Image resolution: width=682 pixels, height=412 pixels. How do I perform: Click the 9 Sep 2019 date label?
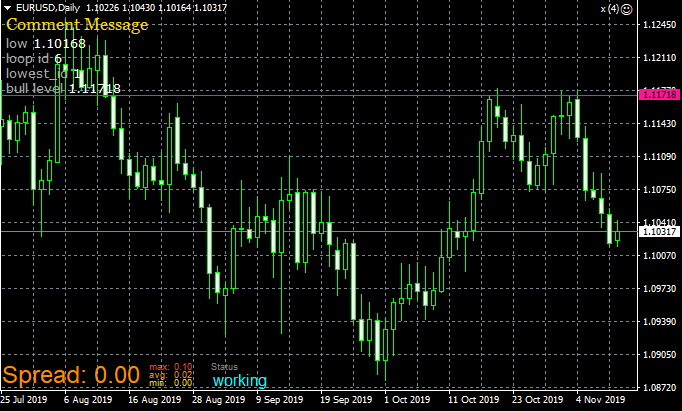click(279, 399)
